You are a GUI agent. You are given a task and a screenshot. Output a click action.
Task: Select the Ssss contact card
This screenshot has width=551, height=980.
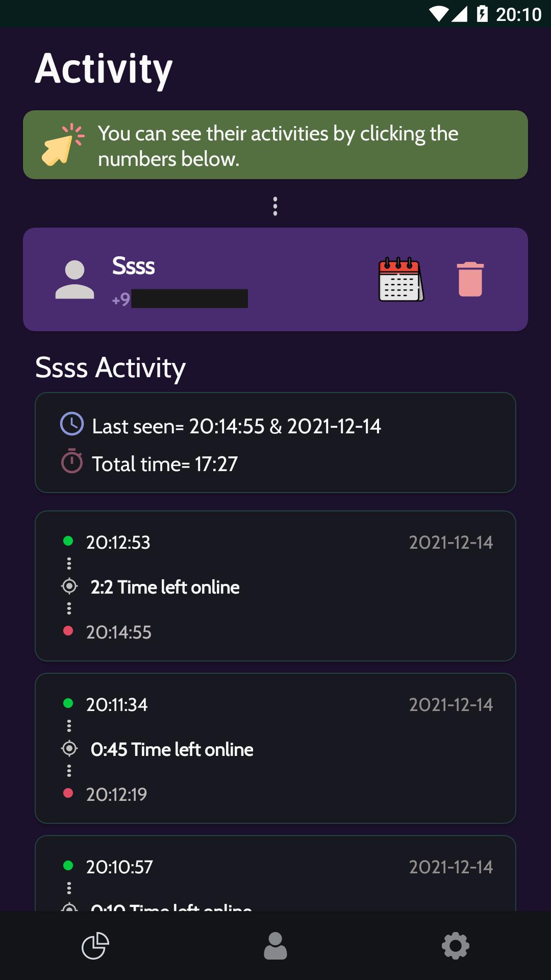click(x=275, y=279)
